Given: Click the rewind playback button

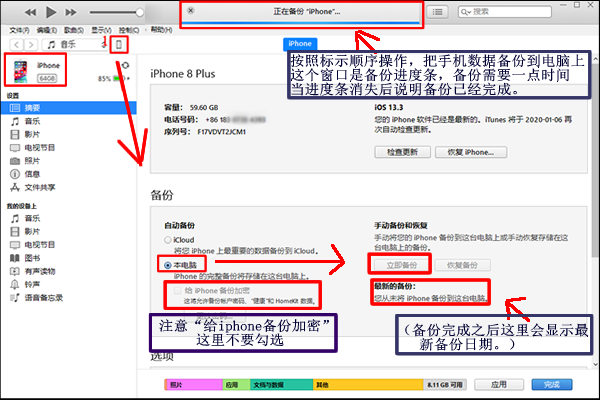Looking at the screenshot, I should pos(30,12).
